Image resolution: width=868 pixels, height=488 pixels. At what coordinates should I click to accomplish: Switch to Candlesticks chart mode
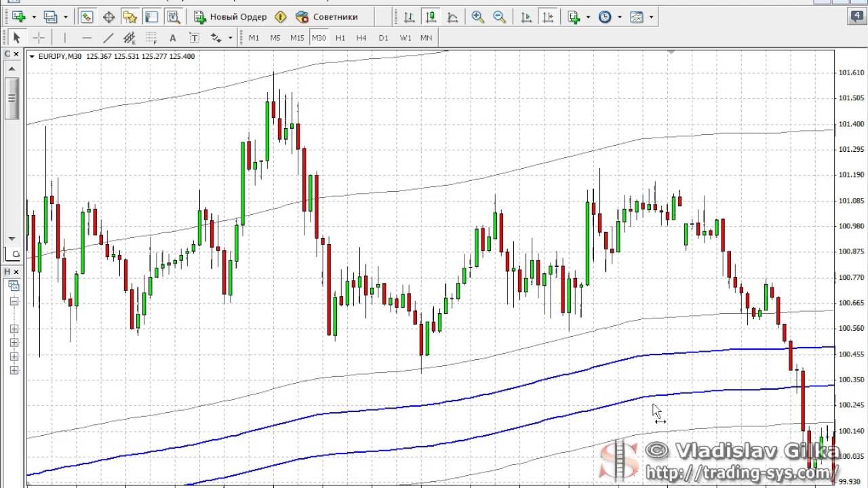point(431,17)
